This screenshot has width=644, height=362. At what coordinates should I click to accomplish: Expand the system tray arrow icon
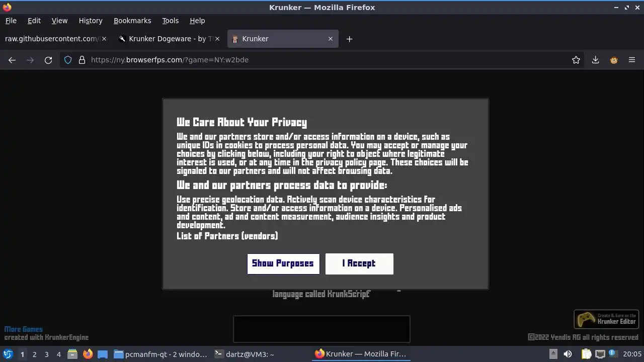(553, 354)
